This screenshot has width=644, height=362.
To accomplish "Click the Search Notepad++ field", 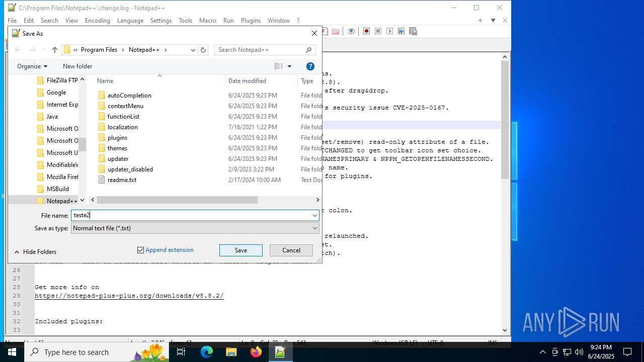I will (x=261, y=50).
